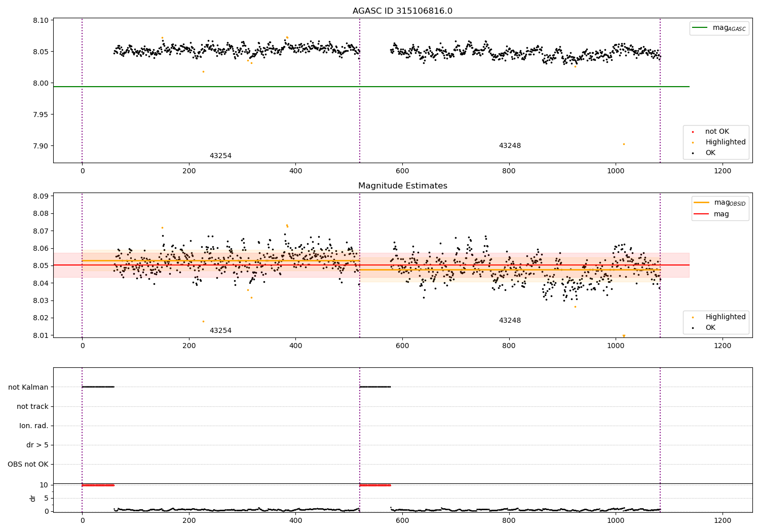Click the plot title AGASC ID 315106816.0
The image size is (760, 532).
(x=402, y=11)
